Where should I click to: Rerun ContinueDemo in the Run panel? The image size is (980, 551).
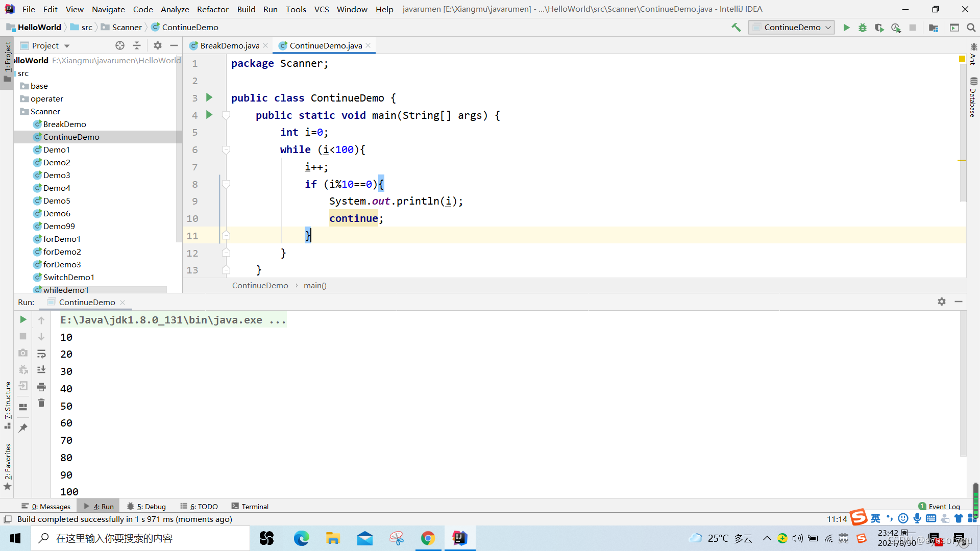coord(23,319)
